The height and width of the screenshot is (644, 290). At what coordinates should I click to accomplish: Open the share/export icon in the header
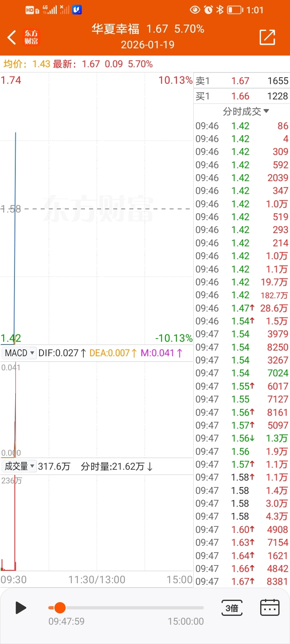[x=267, y=37]
